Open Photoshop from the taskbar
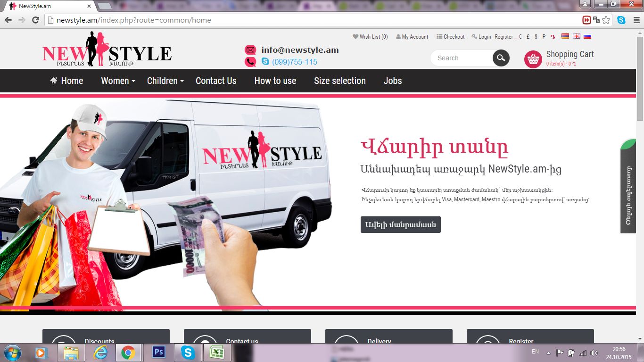 (x=159, y=352)
